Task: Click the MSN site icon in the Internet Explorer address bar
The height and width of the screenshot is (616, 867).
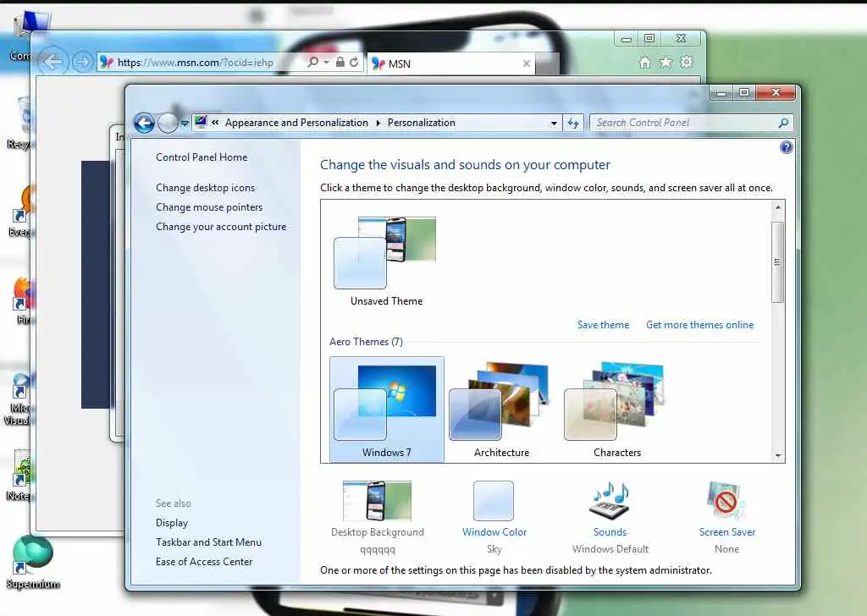Action: [x=106, y=63]
